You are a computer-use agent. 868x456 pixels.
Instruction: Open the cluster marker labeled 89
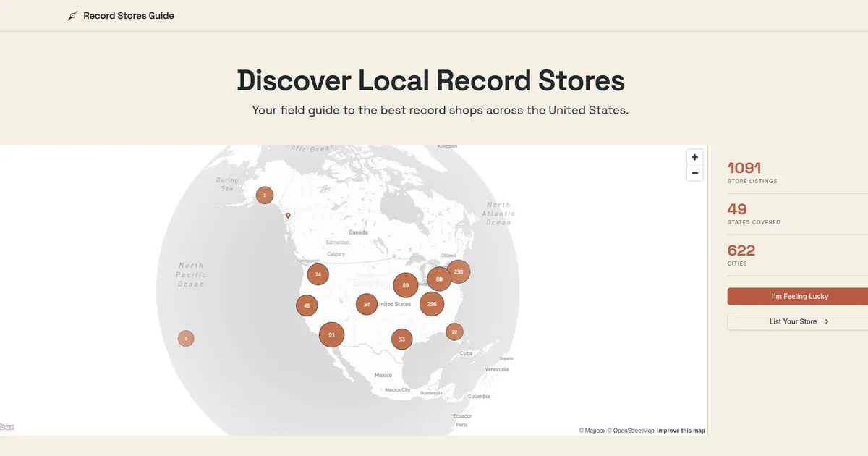pos(406,286)
